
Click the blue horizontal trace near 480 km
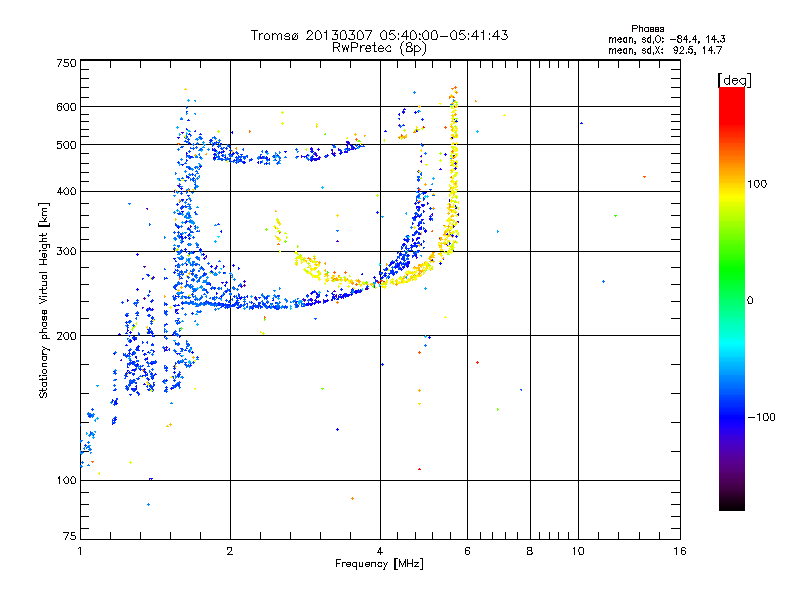tap(286, 153)
